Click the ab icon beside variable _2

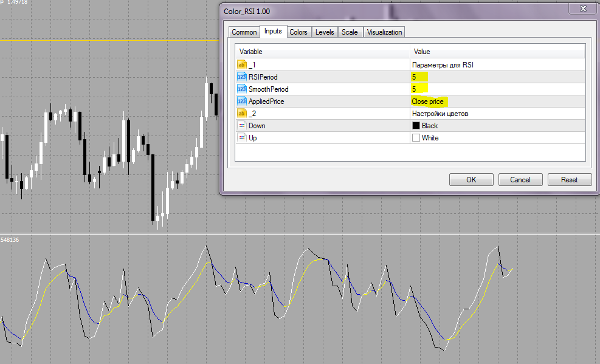243,113
